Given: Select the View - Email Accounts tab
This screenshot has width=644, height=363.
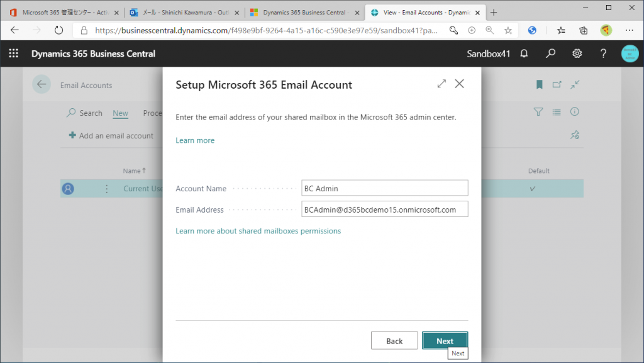Looking at the screenshot, I should pos(425,13).
